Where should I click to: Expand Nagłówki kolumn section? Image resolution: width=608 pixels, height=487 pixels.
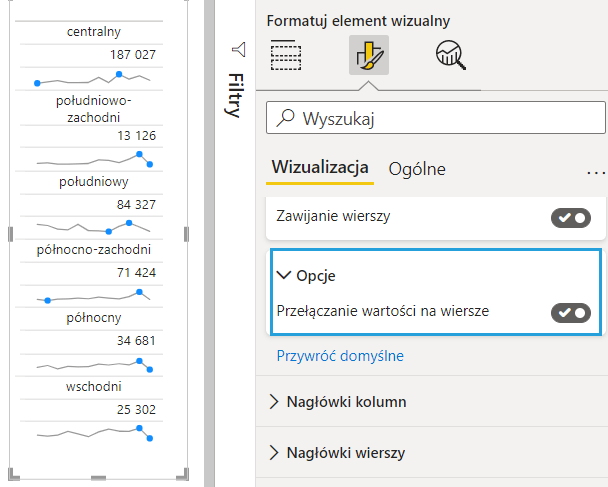[x=275, y=402]
